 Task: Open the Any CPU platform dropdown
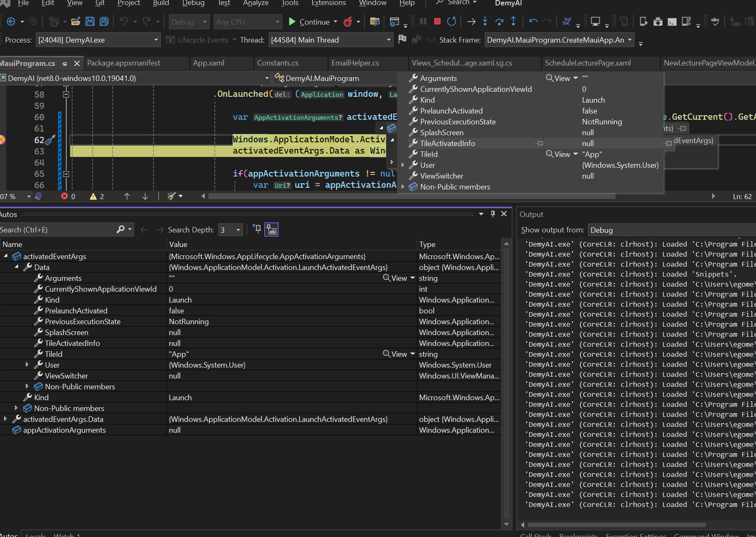click(x=248, y=22)
